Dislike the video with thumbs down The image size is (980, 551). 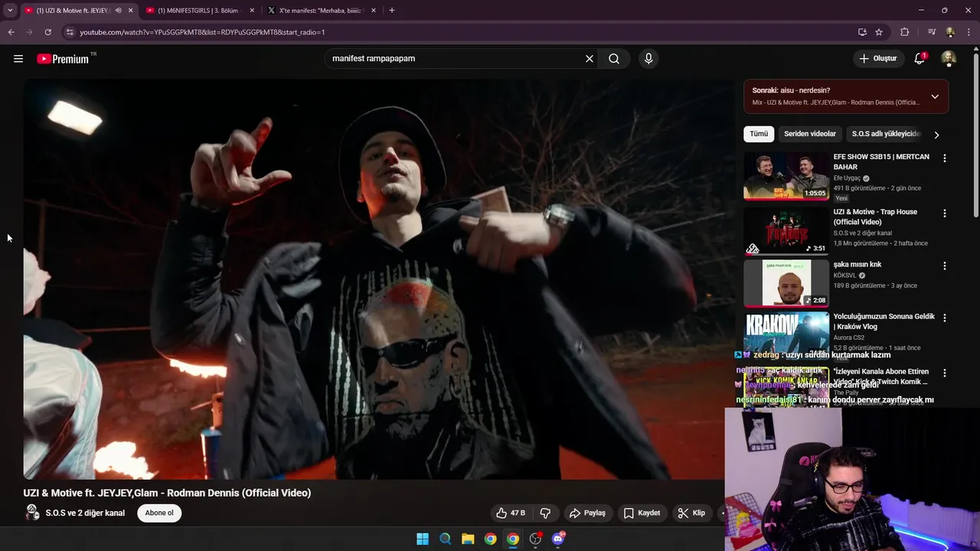(x=546, y=513)
